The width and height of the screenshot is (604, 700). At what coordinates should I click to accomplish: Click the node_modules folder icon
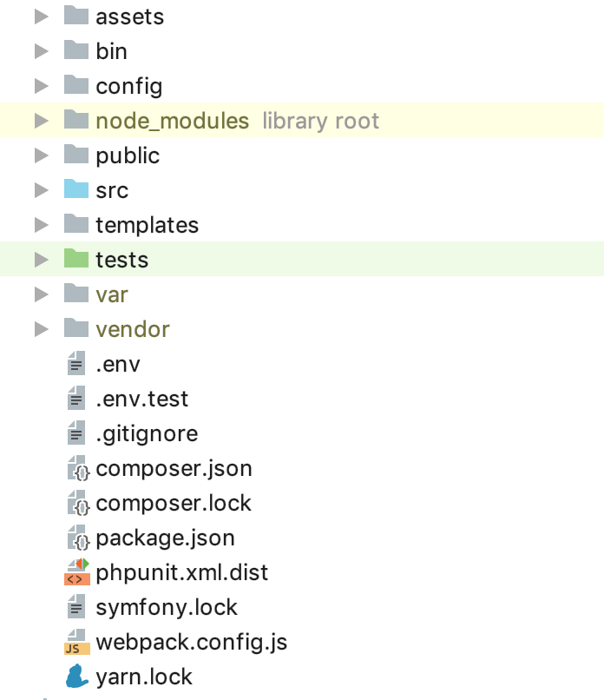tap(77, 120)
